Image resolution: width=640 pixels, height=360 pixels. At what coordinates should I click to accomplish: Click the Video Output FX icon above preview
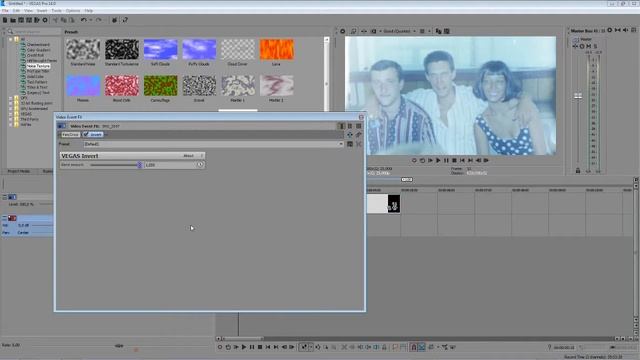[x=364, y=31]
